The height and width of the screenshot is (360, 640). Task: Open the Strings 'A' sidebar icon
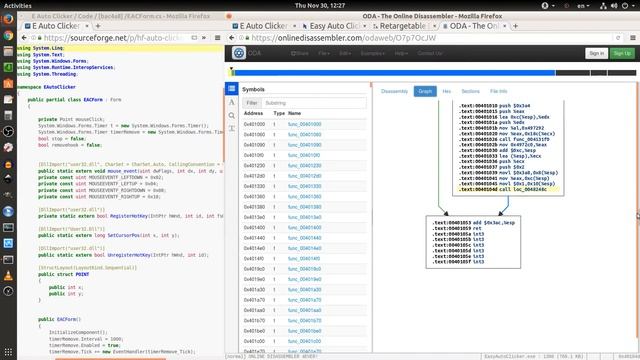231,102
